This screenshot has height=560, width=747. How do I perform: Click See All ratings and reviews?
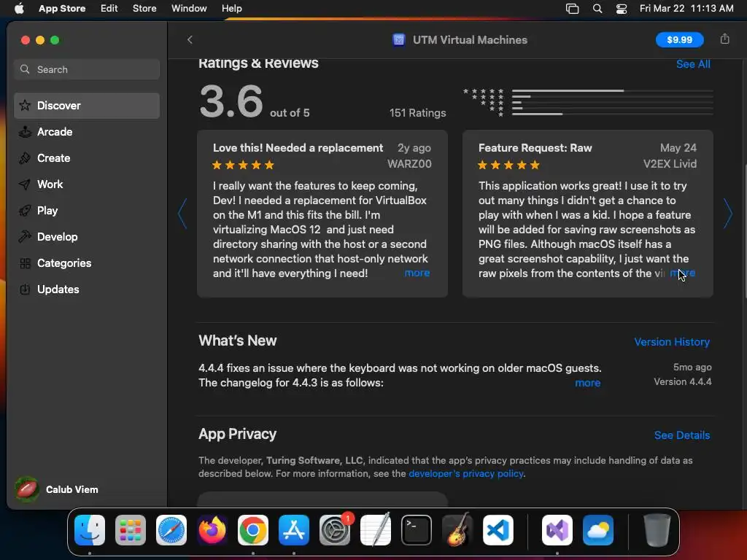pyautogui.click(x=693, y=64)
